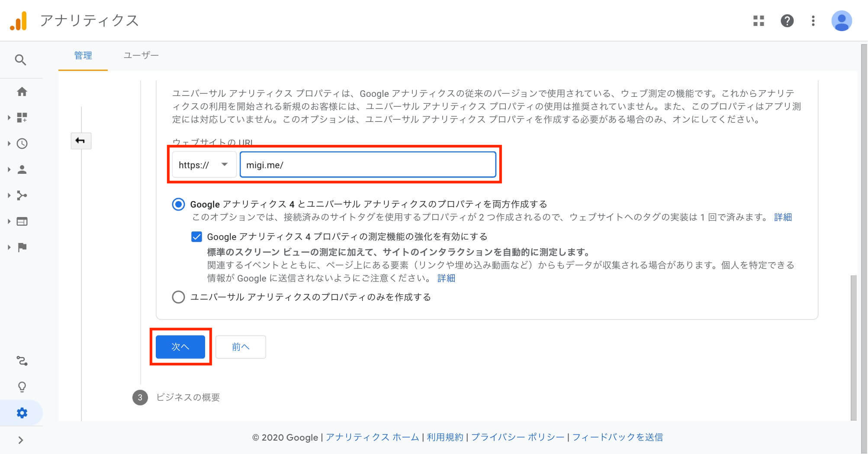Open 詳細 link after ご注意ください
868x454 pixels.
pos(446,278)
